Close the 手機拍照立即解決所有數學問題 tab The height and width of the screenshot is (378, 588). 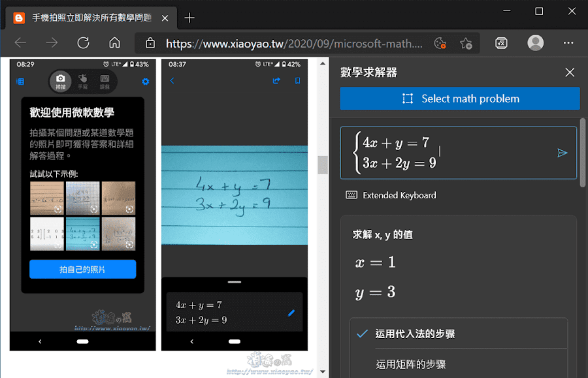(x=165, y=18)
